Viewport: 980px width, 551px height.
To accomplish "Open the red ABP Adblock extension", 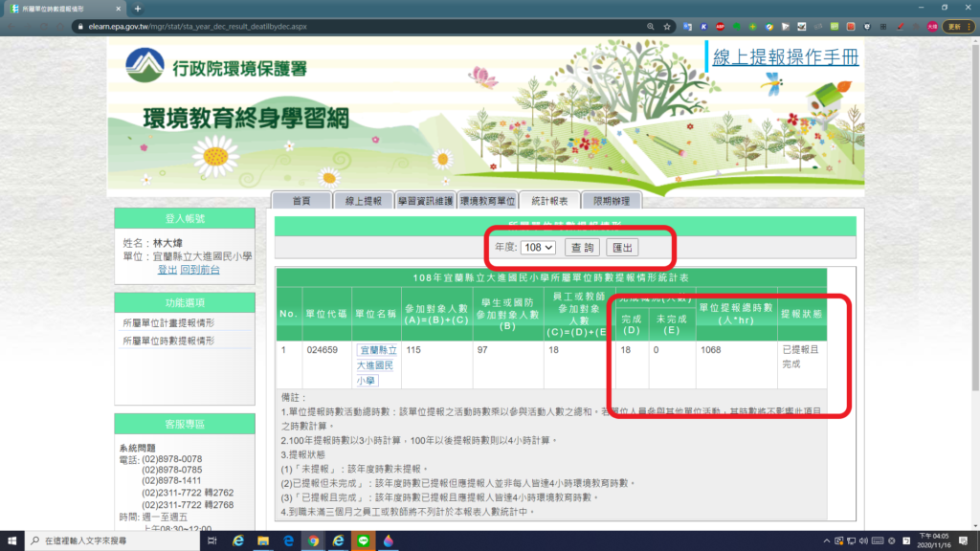I will pos(720,27).
